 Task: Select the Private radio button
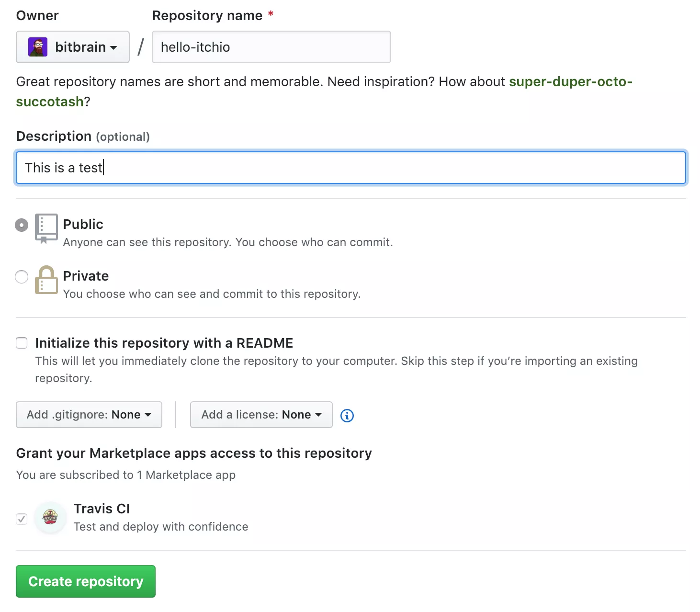22,276
